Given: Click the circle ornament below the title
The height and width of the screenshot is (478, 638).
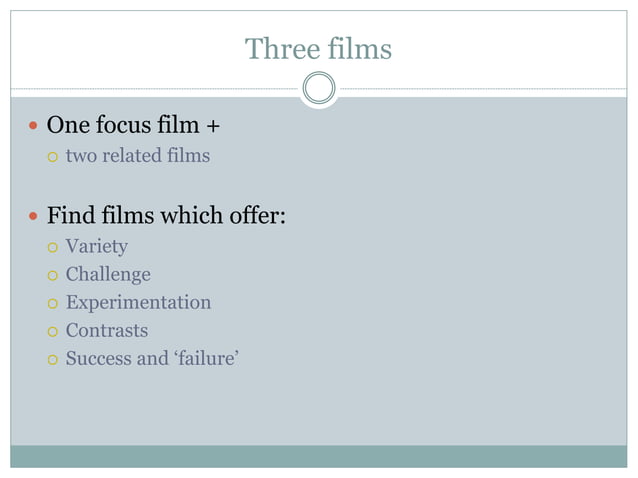Looking at the screenshot, I should coord(319,89).
